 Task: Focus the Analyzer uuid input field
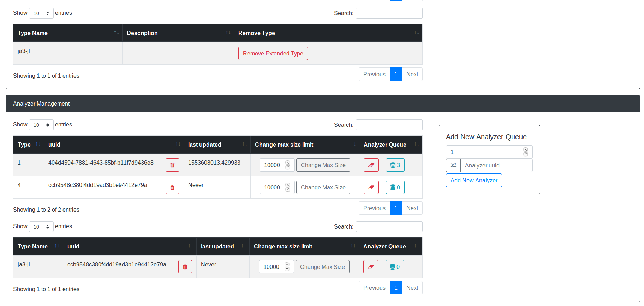click(x=496, y=165)
